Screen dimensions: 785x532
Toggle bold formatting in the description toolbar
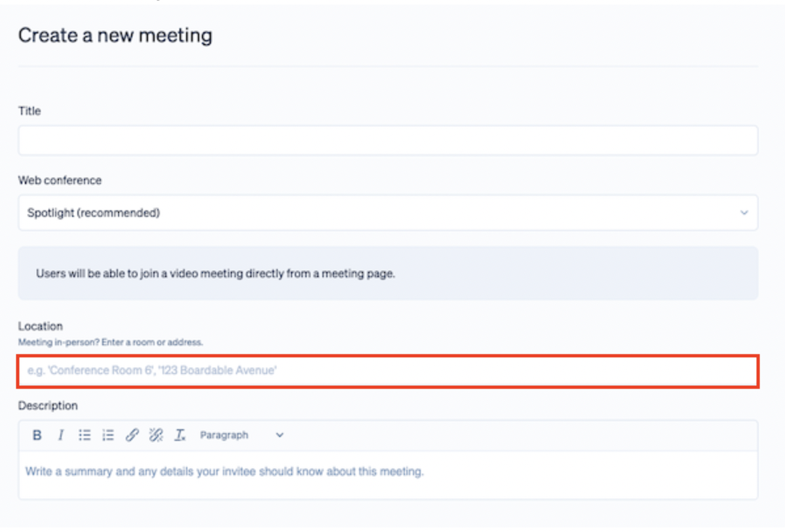point(37,434)
